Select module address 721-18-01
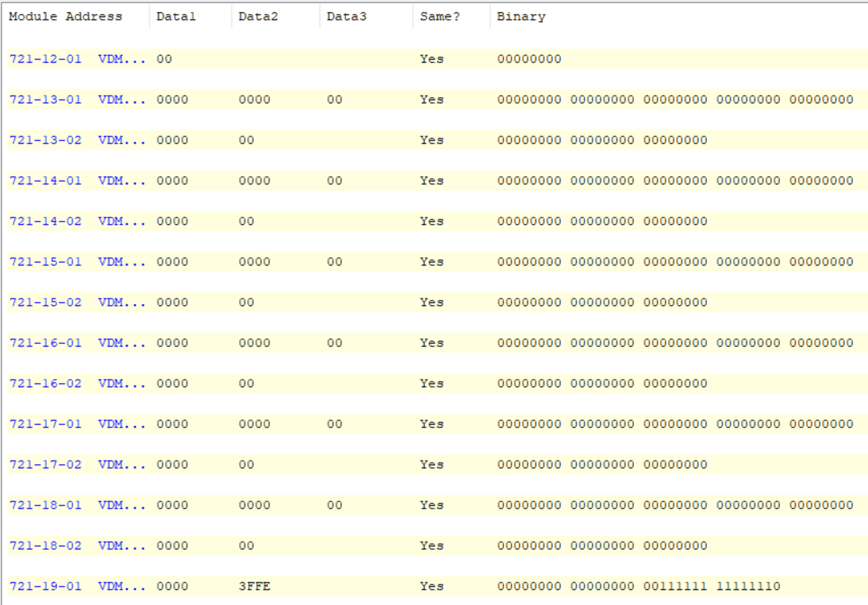 point(45,505)
